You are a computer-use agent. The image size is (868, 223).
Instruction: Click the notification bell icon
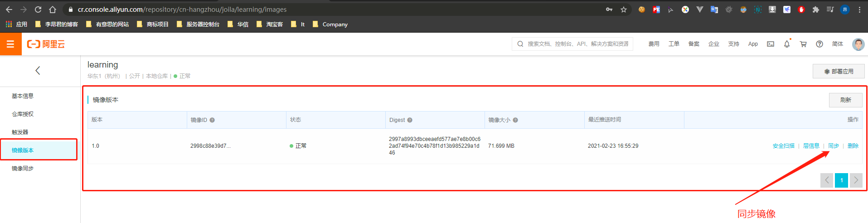coord(787,44)
